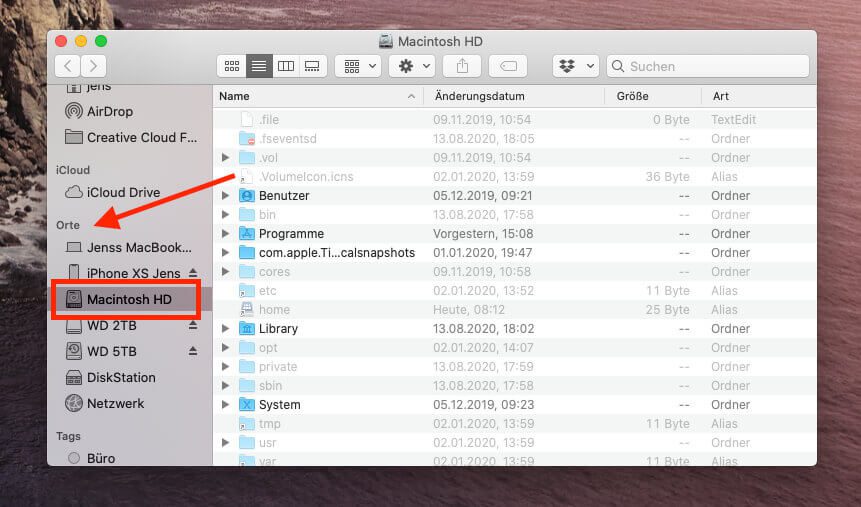Expand the Programme folder
Image resolution: width=861 pixels, height=507 pixels.
pyautogui.click(x=225, y=233)
